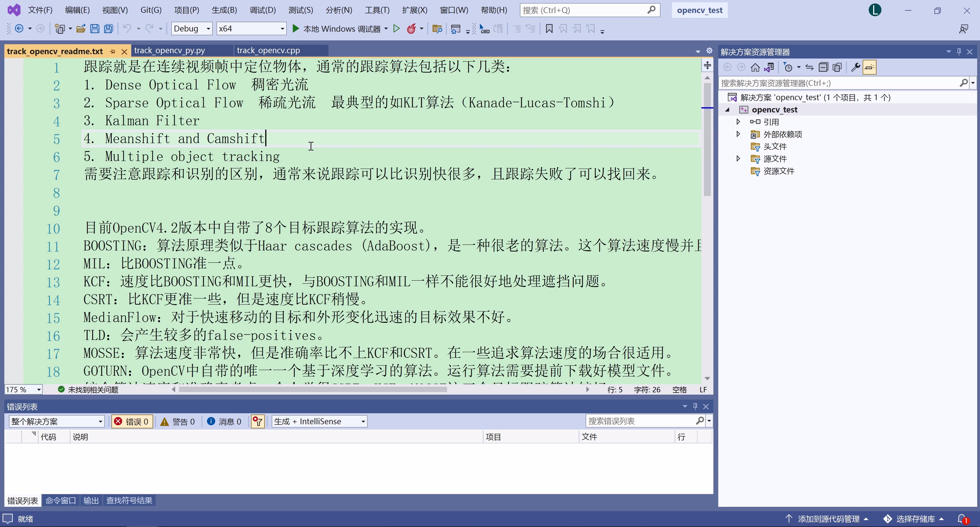Viewport: 980px width, 527px height.
Task: Adjust the 175% editor zoom control
Action: click(x=22, y=389)
